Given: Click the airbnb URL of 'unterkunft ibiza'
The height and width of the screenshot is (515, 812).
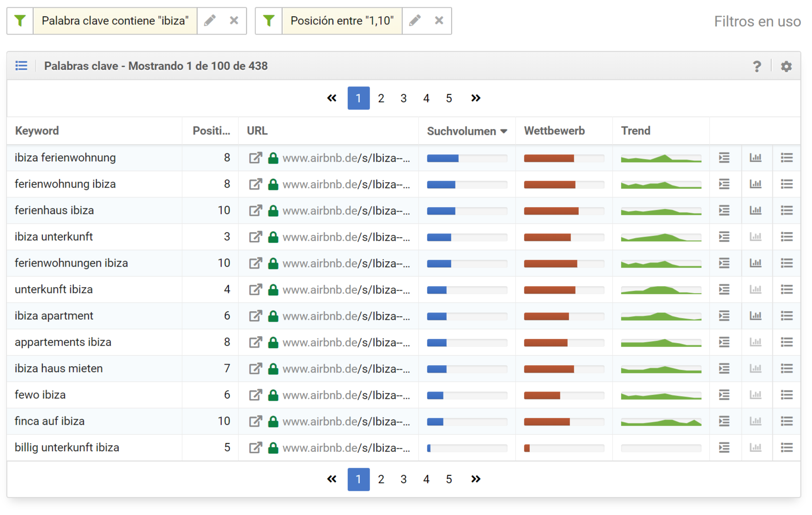Looking at the screenshot, I should [x=346, y=289].
